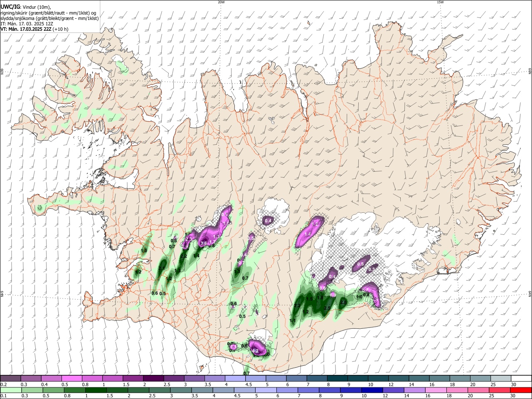Click the '0.7' value off the southern coast
This screenshot has height=399, width=532.
point(246,374)
